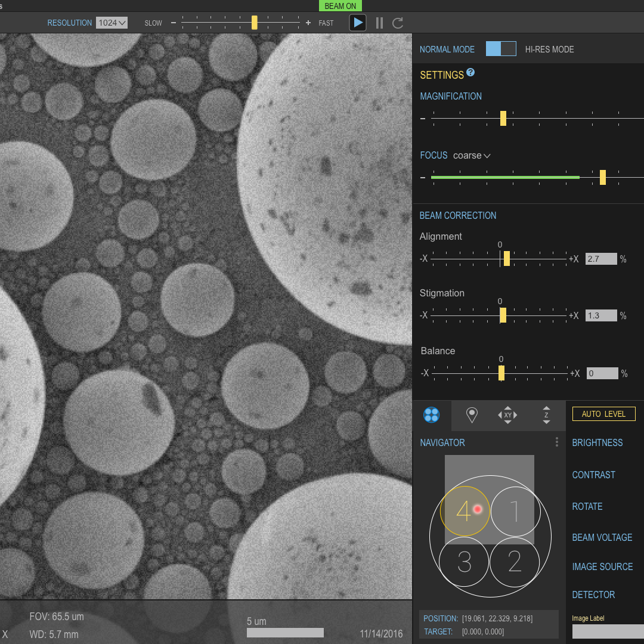Click the refresh scan icon
The image size is (644, 644).
pyautogui.click(x=397, y=23)
